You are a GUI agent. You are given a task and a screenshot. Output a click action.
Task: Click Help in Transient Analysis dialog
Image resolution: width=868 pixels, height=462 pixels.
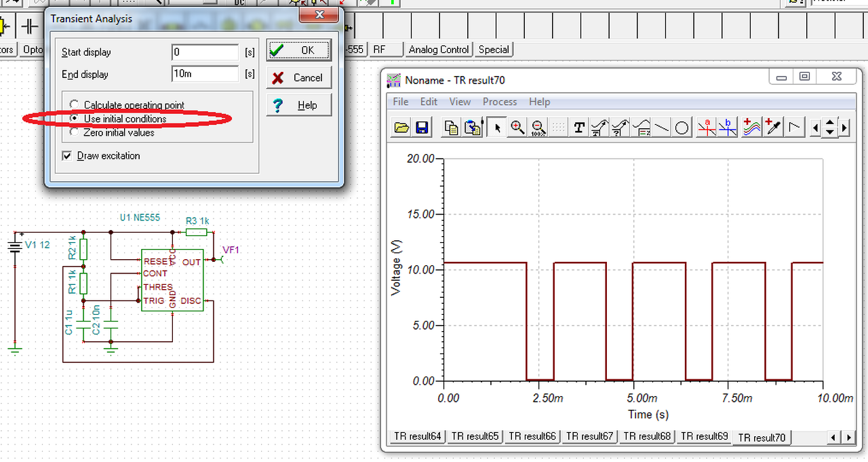click(299, 105)
